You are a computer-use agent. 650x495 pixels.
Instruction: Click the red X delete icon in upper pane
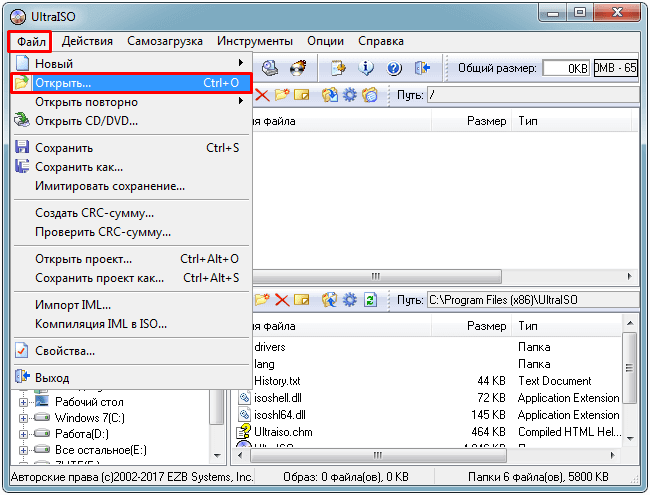[262, 95]
